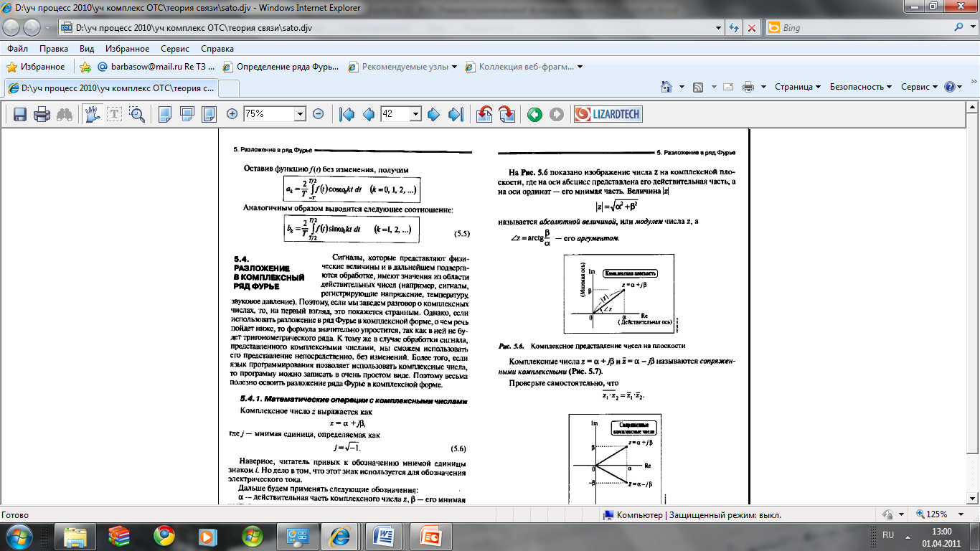Open the Страница command dropdown
This screenshot has height=551, width=980.
798,87
